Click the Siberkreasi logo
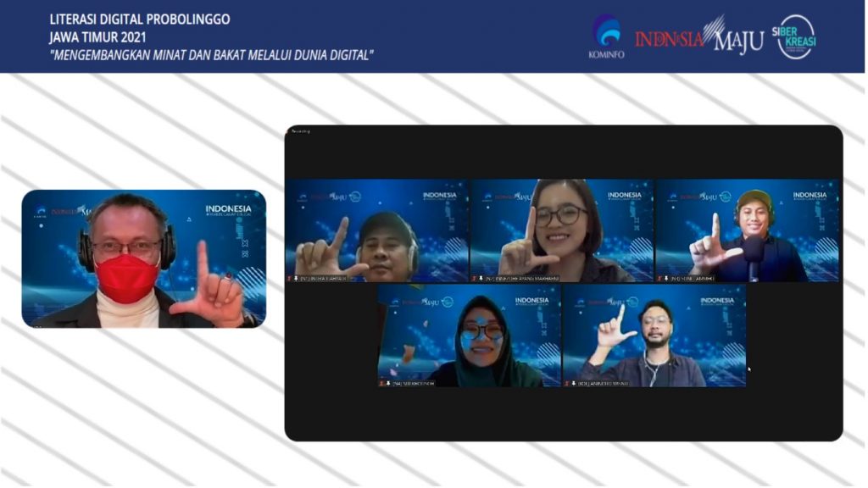The width and height of the screenshot is (868, 488). tap(797, 36)
